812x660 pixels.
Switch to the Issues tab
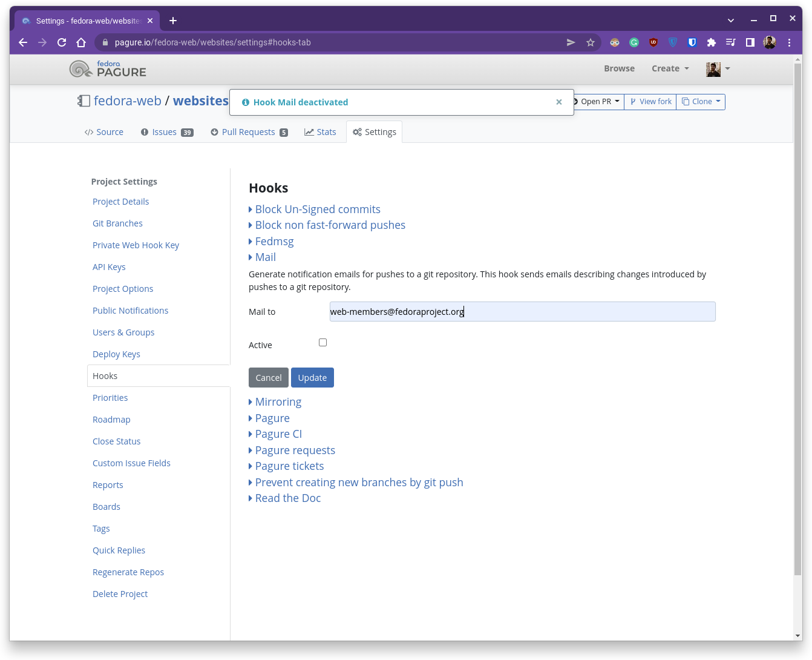pyautogui.click(x=167, y=132)
